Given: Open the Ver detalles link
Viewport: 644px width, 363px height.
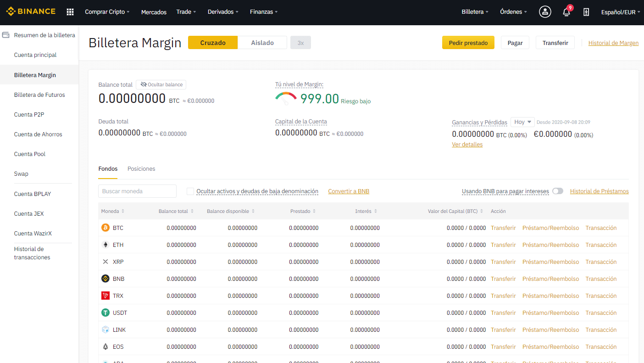Looking at the screenshot, I should tap(467, 145).
